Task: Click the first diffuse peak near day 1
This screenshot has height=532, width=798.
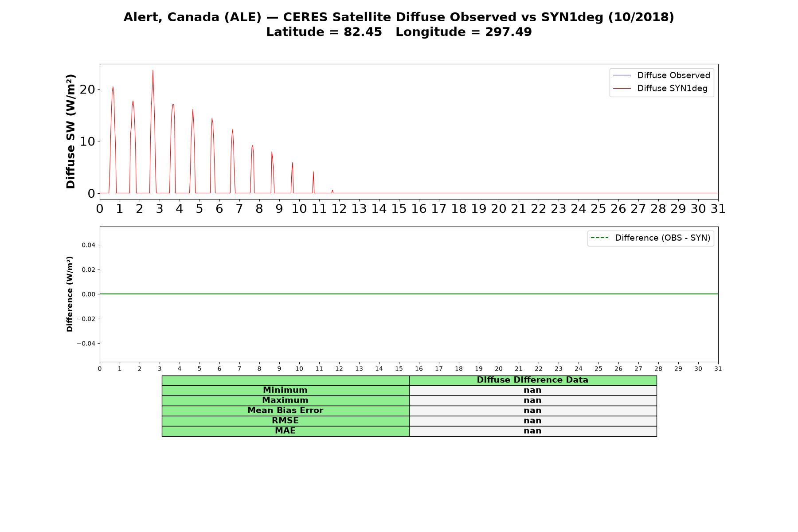Action: coord(113,87)
